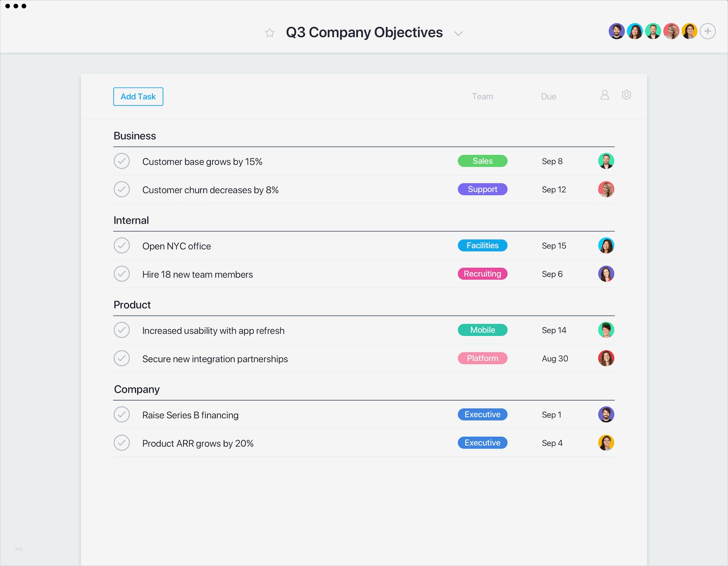Image resolution: width=728 pixels, height=566 pixels.
Task: Click the green Sales team tag
Action: click(482, 161)
